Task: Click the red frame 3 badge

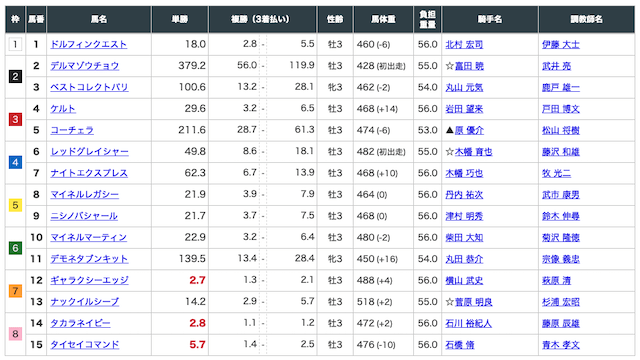Action: click(15, 119)
